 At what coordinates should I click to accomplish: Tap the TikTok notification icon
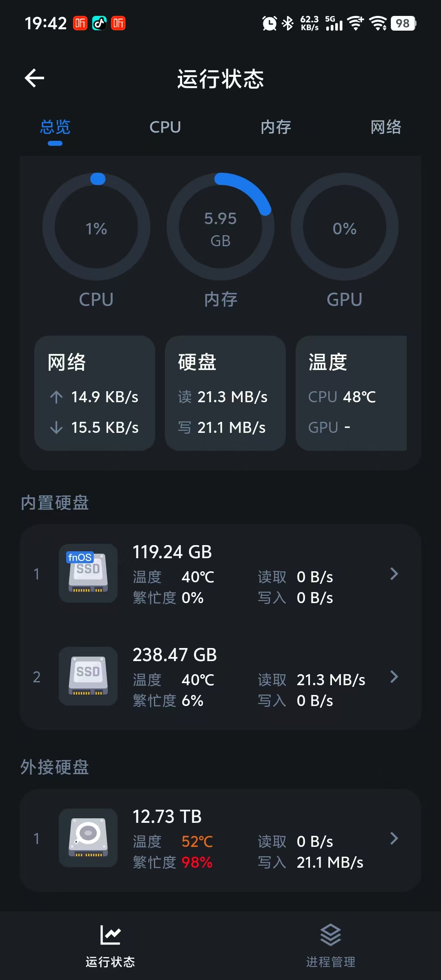point(99,23)
